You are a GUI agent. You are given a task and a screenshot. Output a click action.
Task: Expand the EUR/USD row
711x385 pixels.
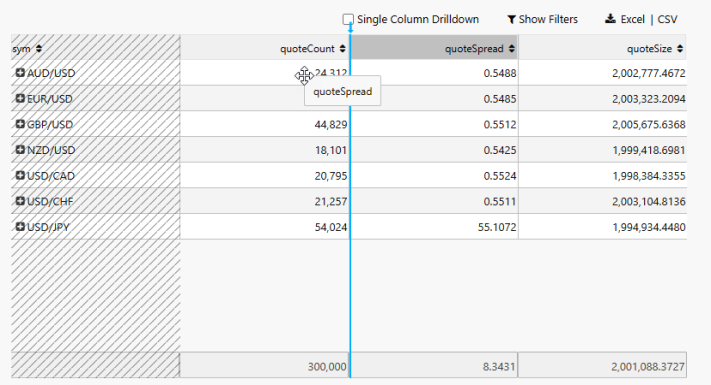tap(20, 98)
